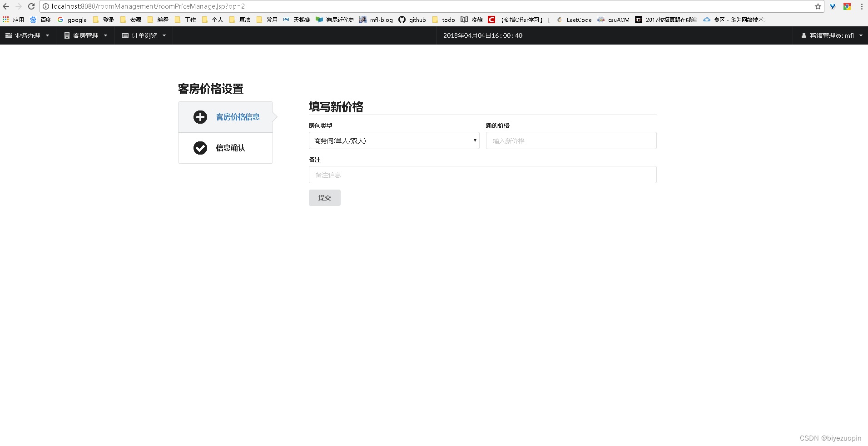The height and width of the screenshot is (446, 868).
Task: Open the LeetCode bookmark
Action: [x=574, y=20]
